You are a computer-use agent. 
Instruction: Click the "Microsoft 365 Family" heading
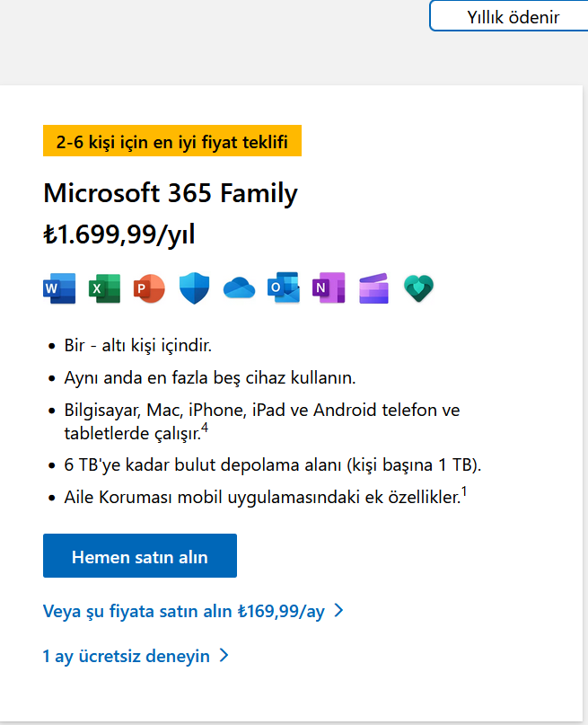pyautogui.click(x=171, y=193)
